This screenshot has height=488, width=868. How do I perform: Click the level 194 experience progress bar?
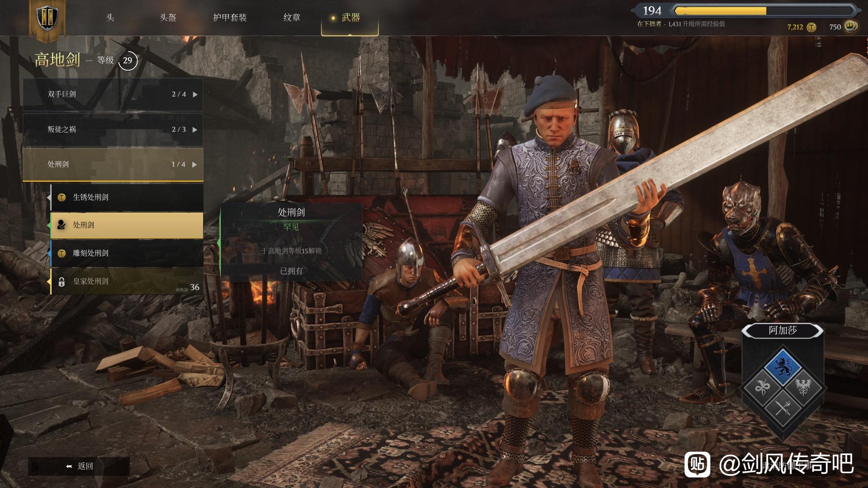(763, 10)
